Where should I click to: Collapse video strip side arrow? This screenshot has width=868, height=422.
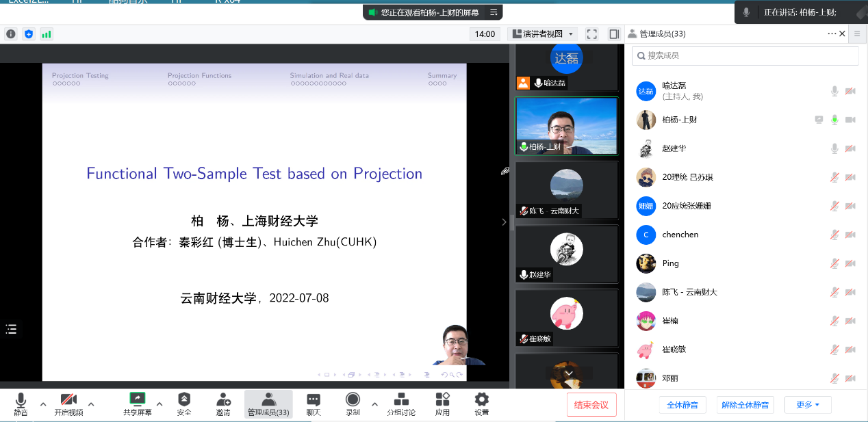pos(505,222)
